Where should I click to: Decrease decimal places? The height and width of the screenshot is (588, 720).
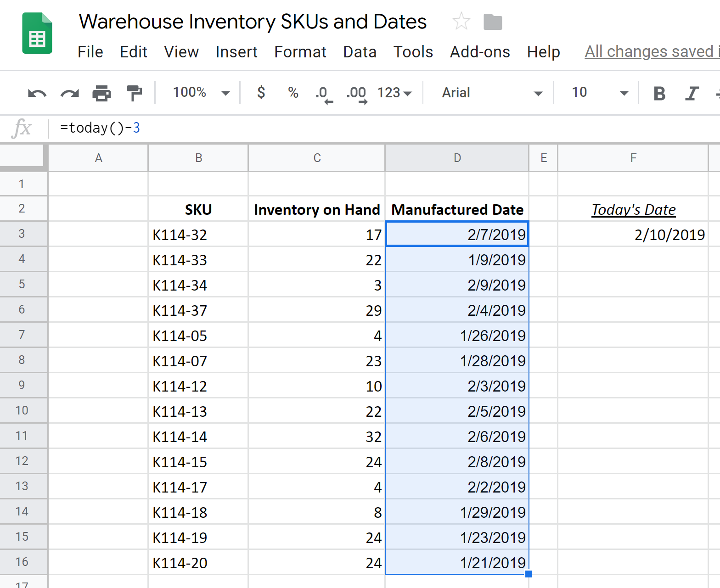[324, 95]
